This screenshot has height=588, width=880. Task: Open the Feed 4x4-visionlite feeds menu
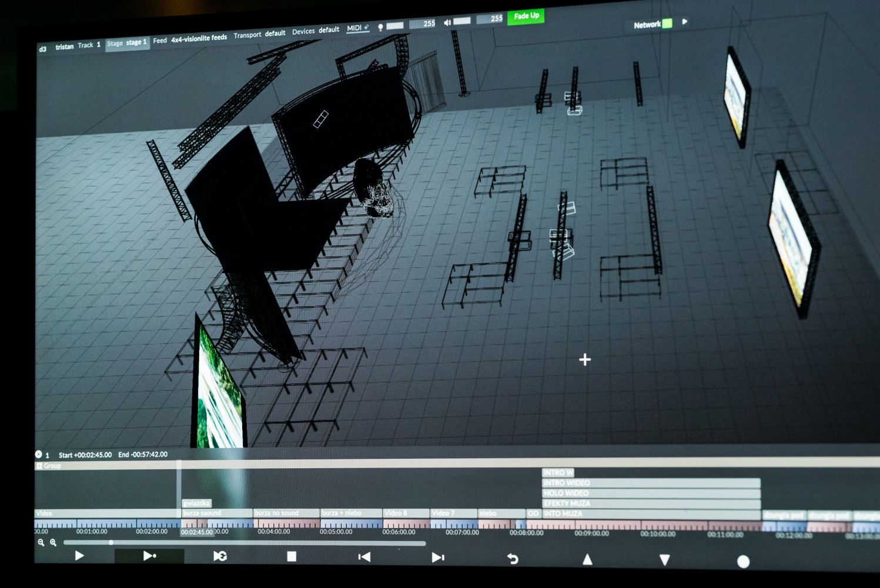click(x=190, y=39)
